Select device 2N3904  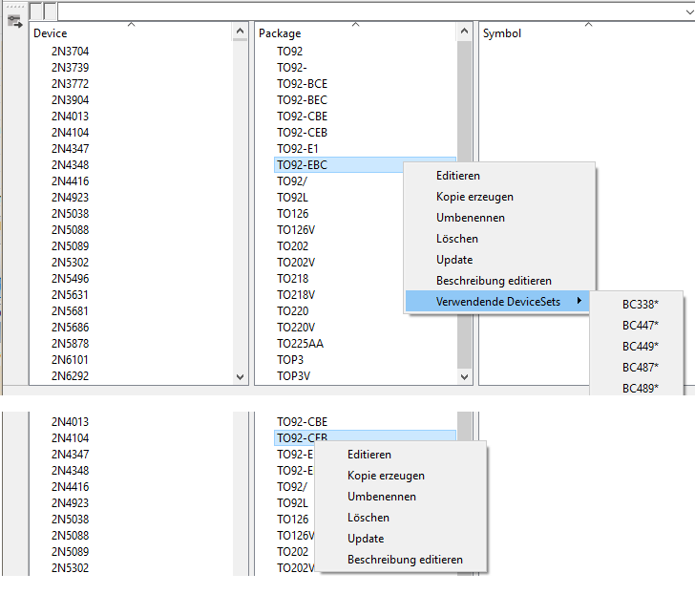point(70,100)
